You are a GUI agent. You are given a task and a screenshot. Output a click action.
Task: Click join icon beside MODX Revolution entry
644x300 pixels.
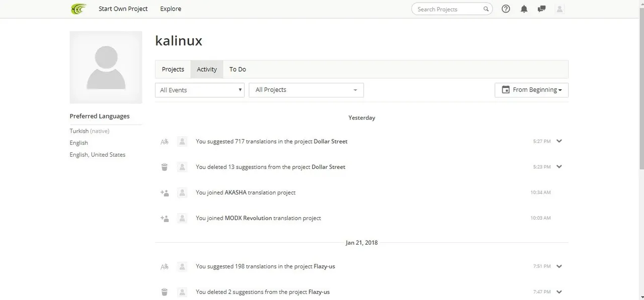(165, 218)
